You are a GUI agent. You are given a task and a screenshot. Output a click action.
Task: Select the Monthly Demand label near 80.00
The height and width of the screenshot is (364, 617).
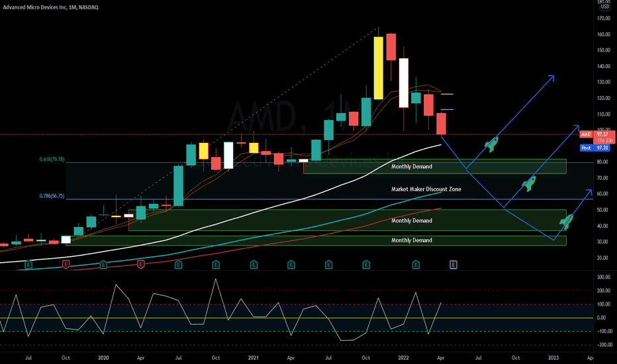(412, 167)
